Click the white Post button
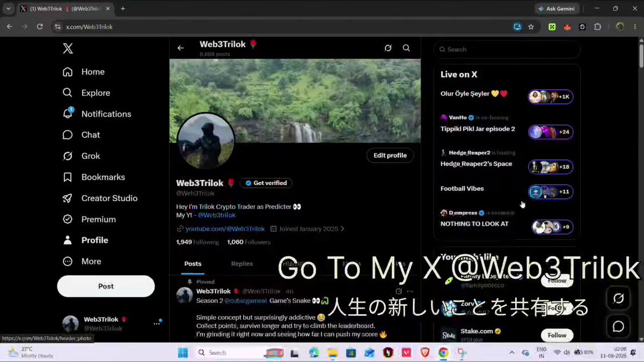 pos(106,286)
